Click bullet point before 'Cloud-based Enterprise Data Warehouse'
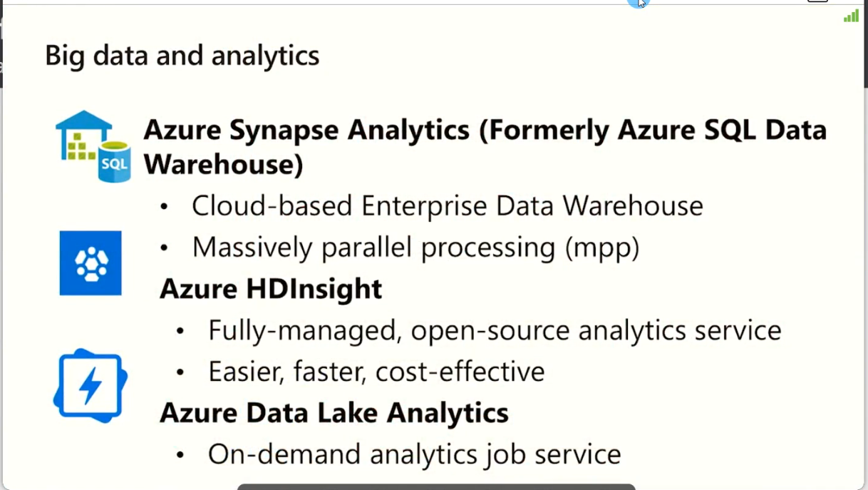The image size is (868, 490). coord(165,208)
